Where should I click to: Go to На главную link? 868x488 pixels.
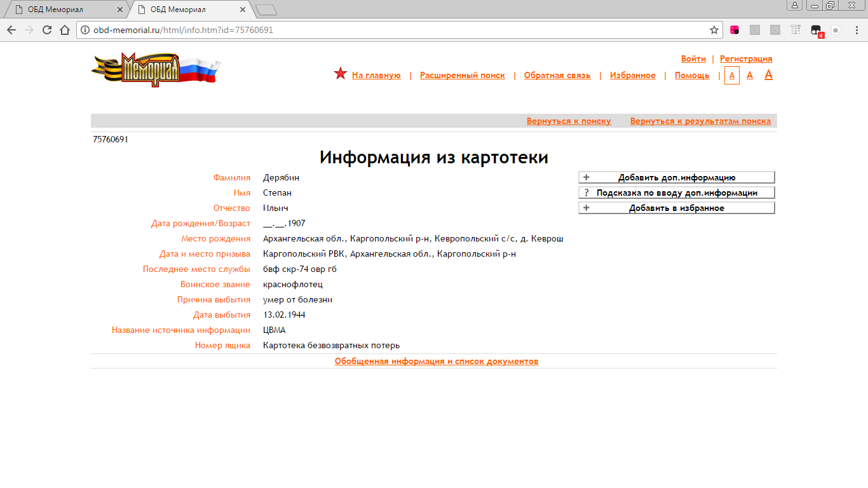click(x=376, y=75)
